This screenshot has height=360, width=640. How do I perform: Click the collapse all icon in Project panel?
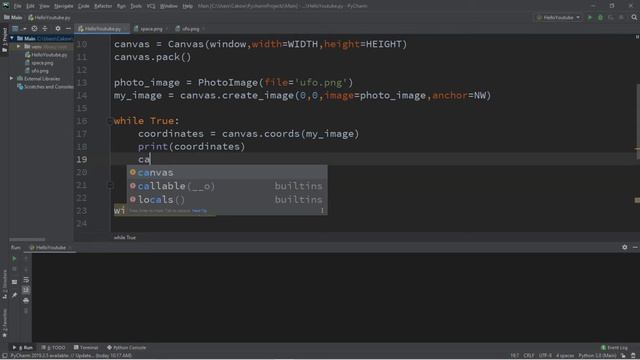pos(45,29)
